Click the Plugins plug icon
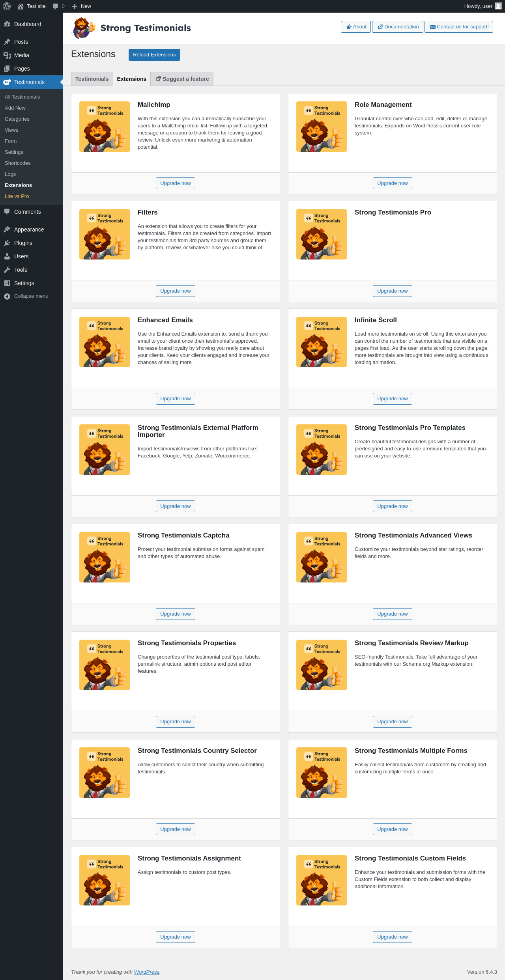The height and width of the screenshot is (980, 505). click(7, 243)
